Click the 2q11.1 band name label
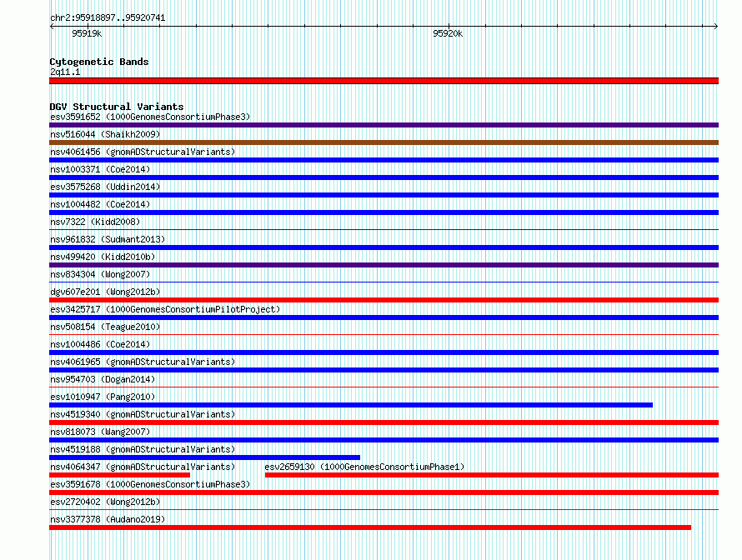The image size is (742, 560). (65, 72)
